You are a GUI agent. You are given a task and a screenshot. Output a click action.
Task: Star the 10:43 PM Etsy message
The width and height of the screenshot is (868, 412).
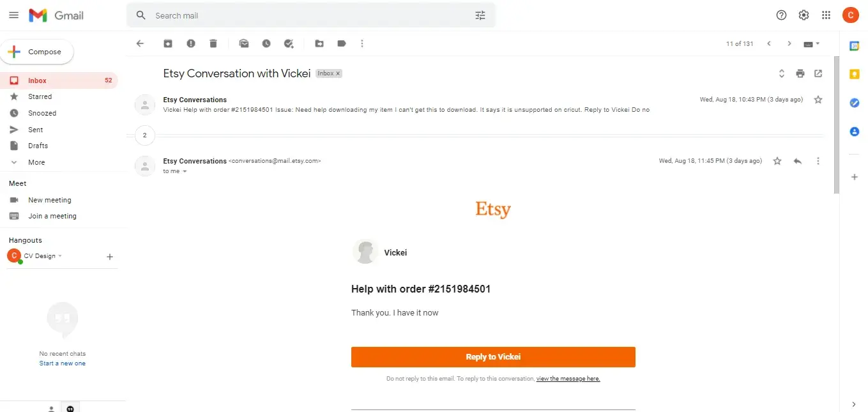(818, 100)
